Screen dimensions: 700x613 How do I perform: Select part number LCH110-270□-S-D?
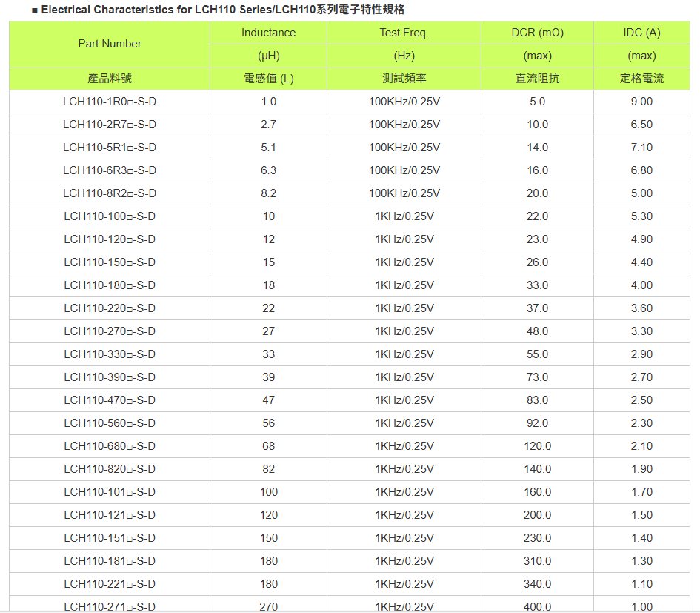click(x=110, y=331)
